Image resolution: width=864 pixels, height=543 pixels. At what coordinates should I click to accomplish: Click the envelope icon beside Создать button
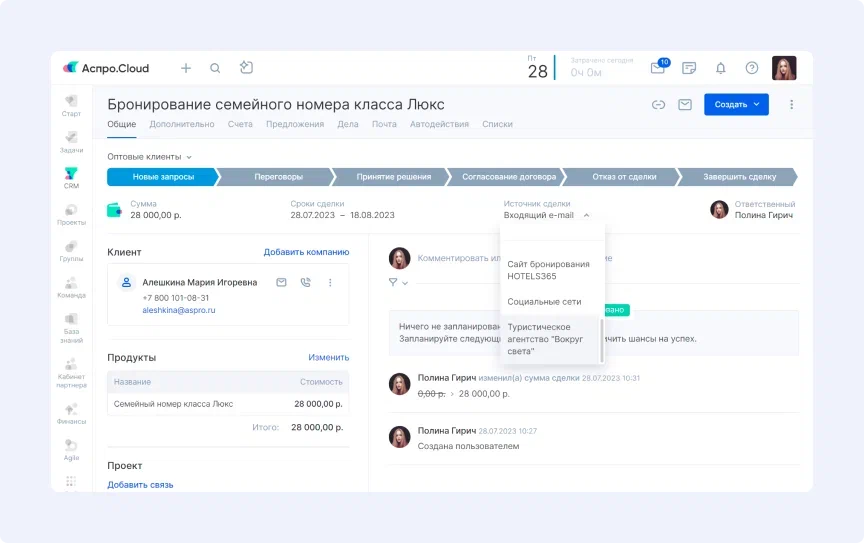tap(685, 105)
